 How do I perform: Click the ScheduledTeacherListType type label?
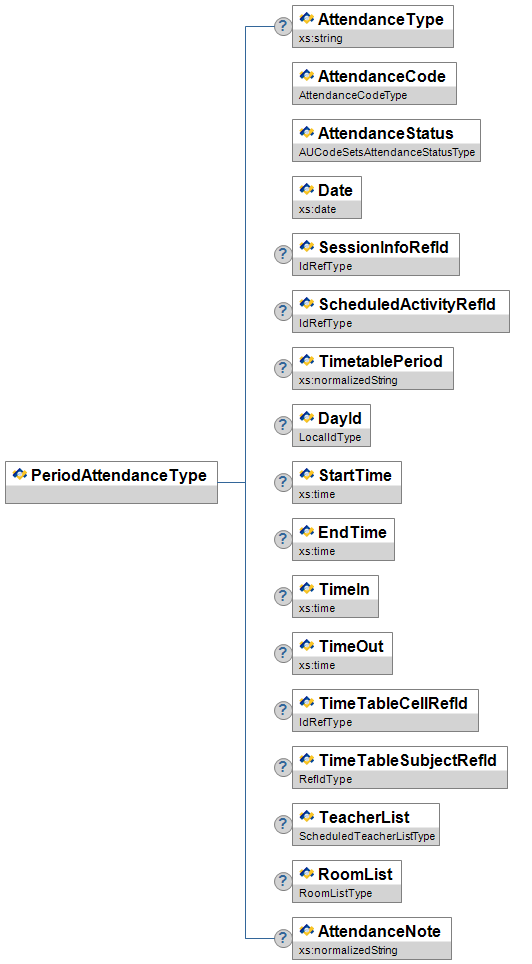(x=367, y=836)
